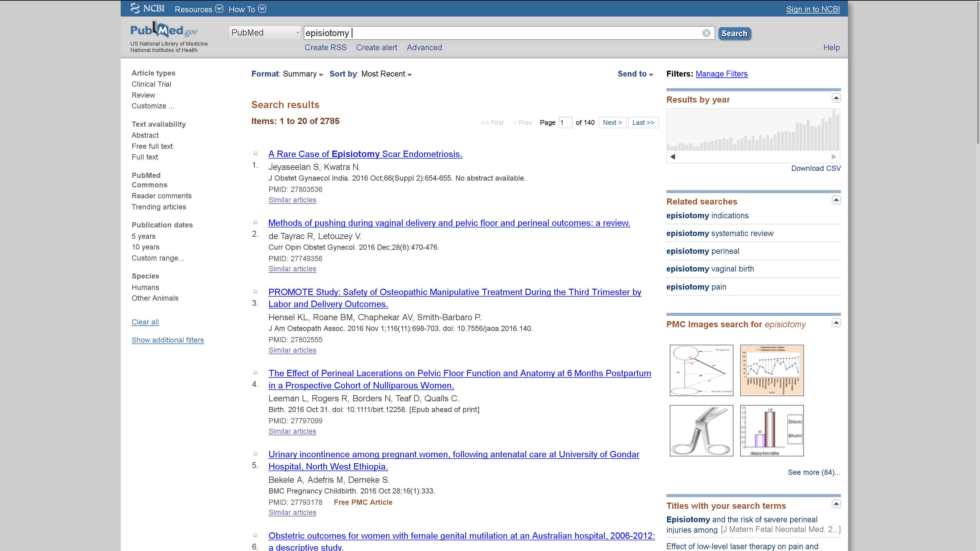Filter by Clinical Trial article type
The width and height of the screenshot is (980, 551).
tap(151, 84)
